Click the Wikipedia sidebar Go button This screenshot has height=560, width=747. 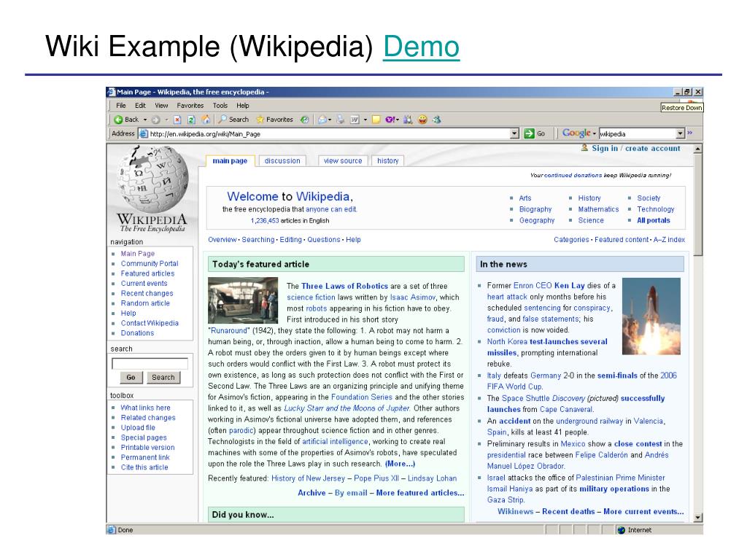pyautogui.click(x=131, y=378)
